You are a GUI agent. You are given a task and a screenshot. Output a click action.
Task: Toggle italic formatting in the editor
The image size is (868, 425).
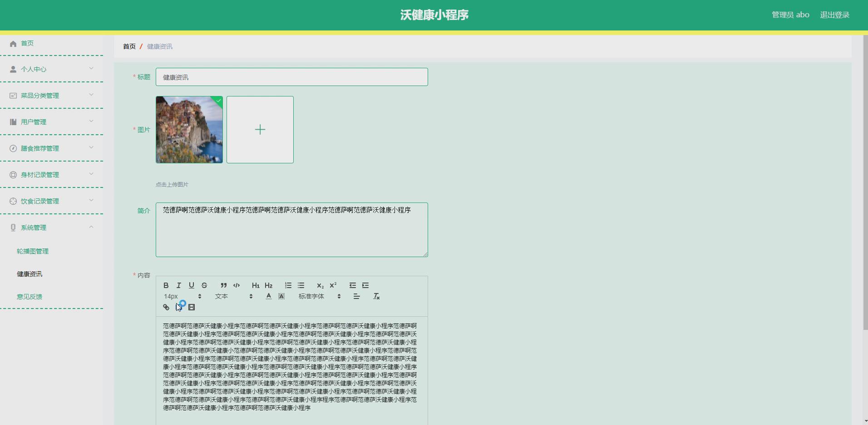(x=179, y=285)
